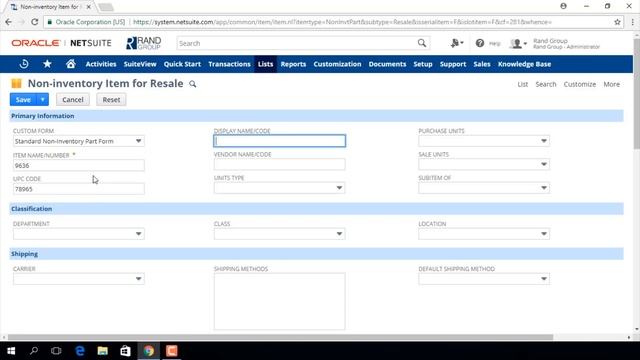The height and width of the screenshot is (360, 640).
Task: Open Microsoft Store from taskbar
Action: tap(125, 351)
